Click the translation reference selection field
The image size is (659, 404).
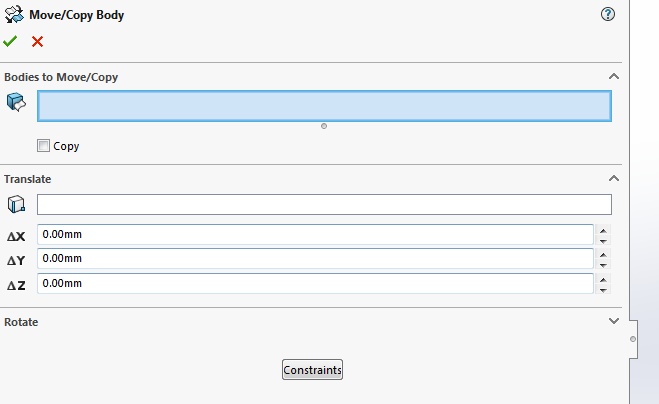324,204
